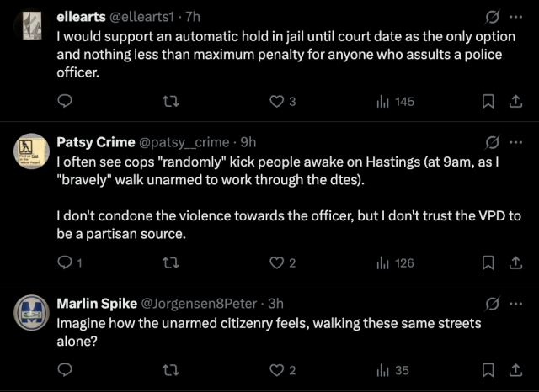Bookmark Patsy Crime's tweet
The width and height of the screenshot is (539, 392).
[488, 263]
